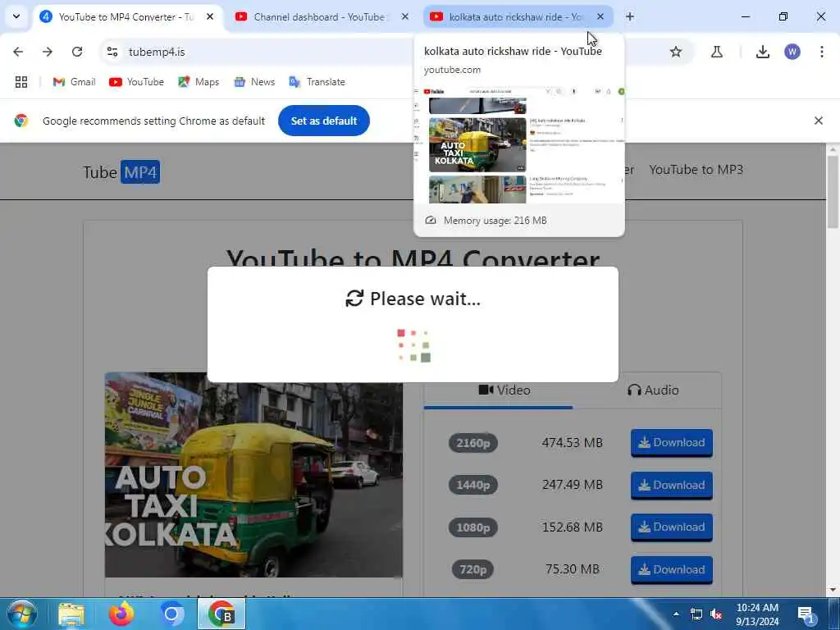Select the Audio tab

click(x=652, y=390)
